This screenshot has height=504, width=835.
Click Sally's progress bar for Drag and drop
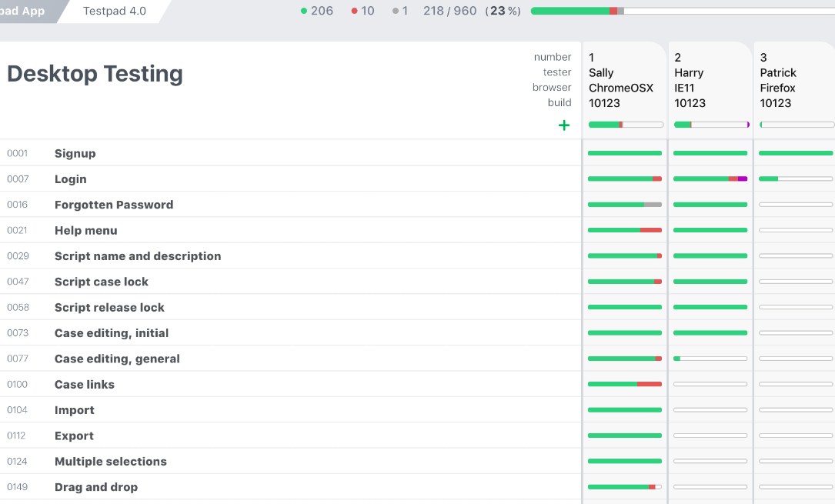coord(625,486)
